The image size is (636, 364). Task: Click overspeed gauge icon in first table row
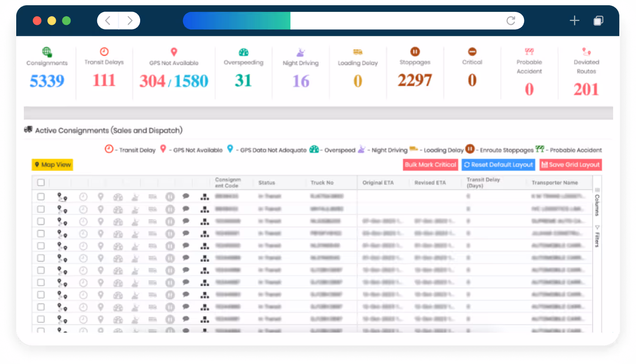[x=118, y=197]
